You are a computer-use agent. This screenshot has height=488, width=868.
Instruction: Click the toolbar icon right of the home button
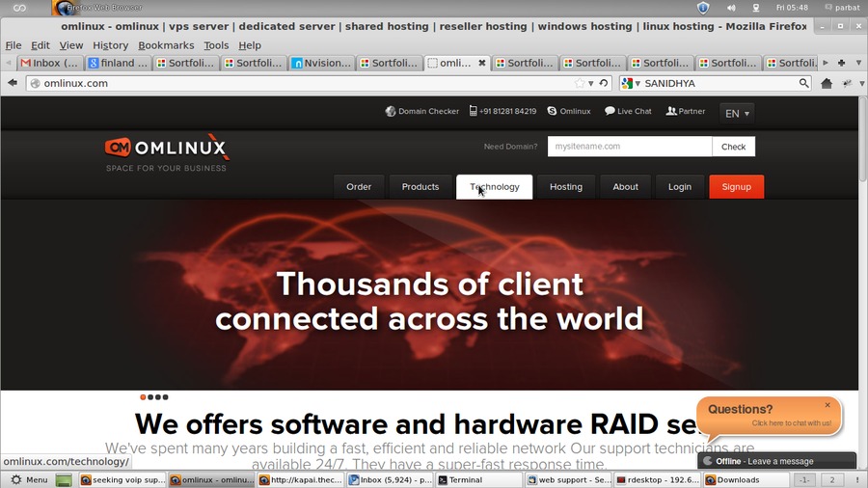(847, 83)
